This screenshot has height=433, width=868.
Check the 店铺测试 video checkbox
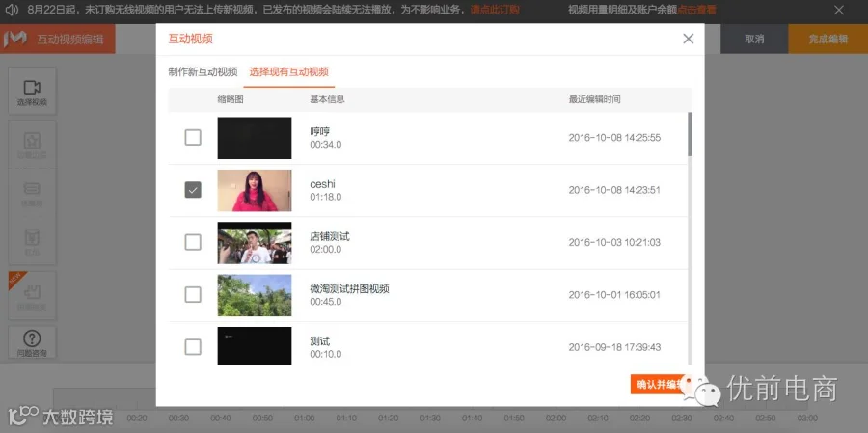[x=193, y=242]
